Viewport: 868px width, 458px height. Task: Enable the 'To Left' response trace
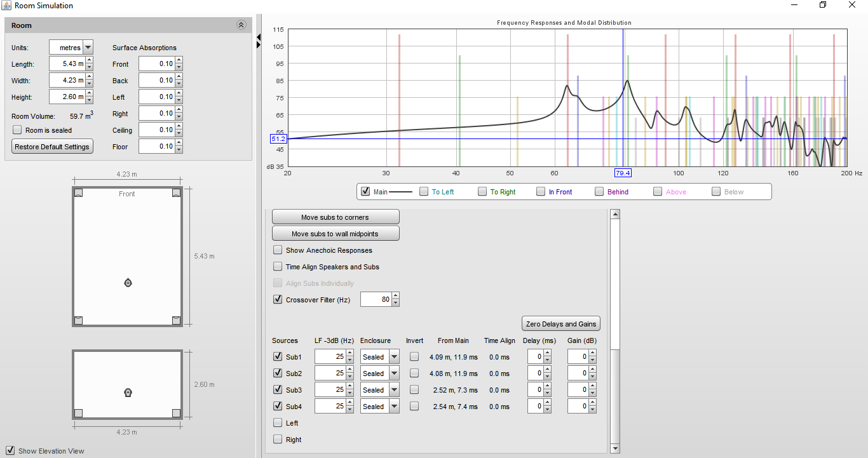[x=423, y=191]
